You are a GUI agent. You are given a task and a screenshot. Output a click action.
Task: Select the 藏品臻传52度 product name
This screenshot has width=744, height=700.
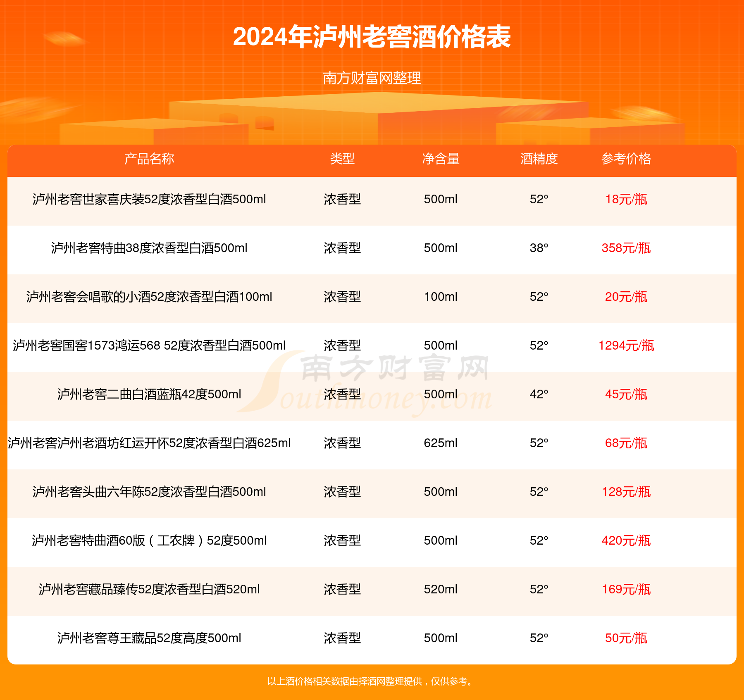(x=149, y=589)
